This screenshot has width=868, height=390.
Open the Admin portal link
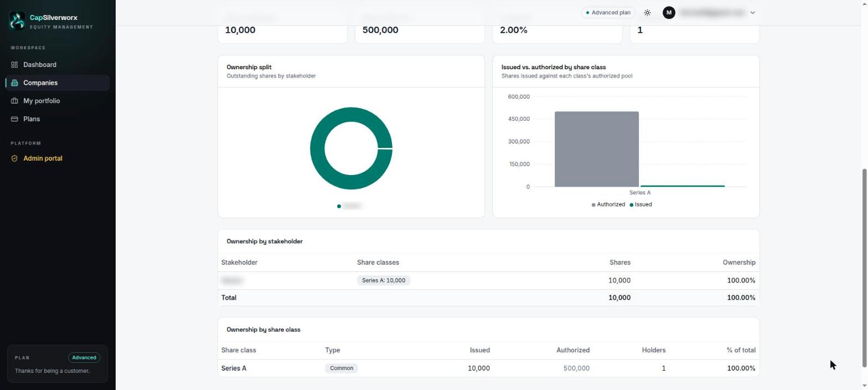(58, 158)
